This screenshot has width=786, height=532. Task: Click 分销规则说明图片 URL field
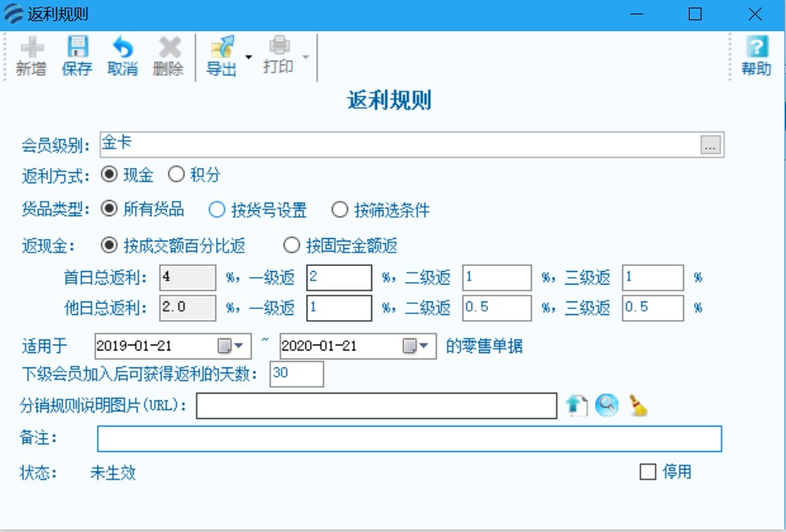pos(376,406)
